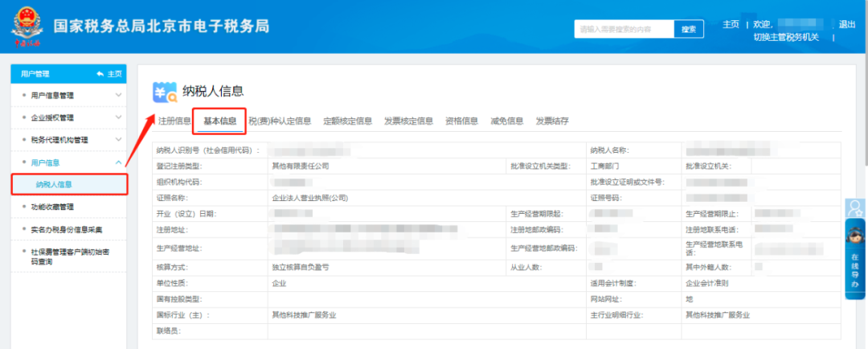Switch to 发票核定信息 tab
The height and width of the screenshot is (349, 868).
point(408,121)
